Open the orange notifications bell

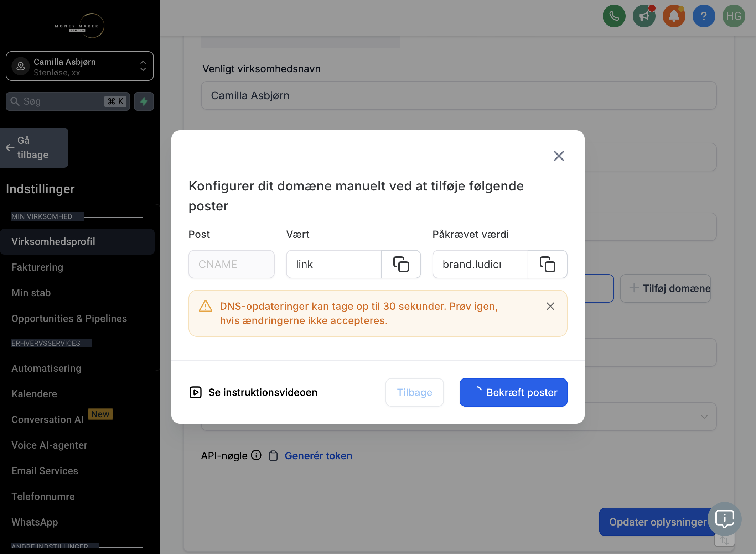[x=674, y=16]
